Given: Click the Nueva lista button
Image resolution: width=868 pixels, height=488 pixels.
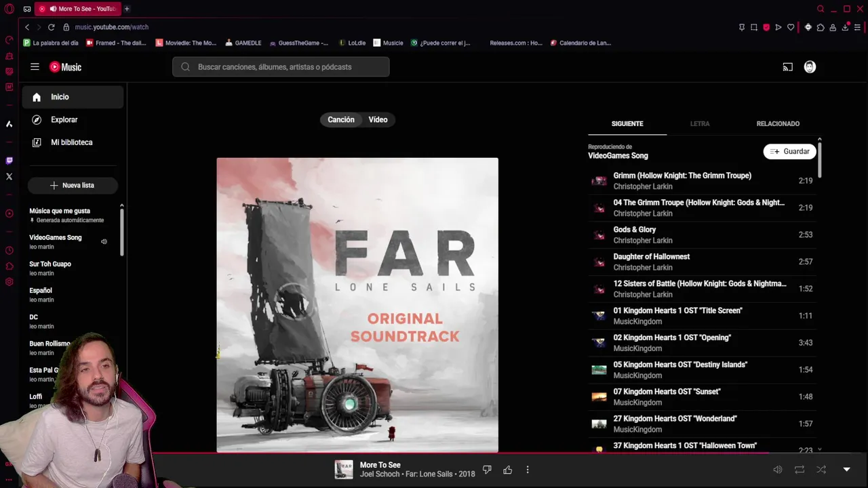Looking at the screenshot, I should point(73,186).
